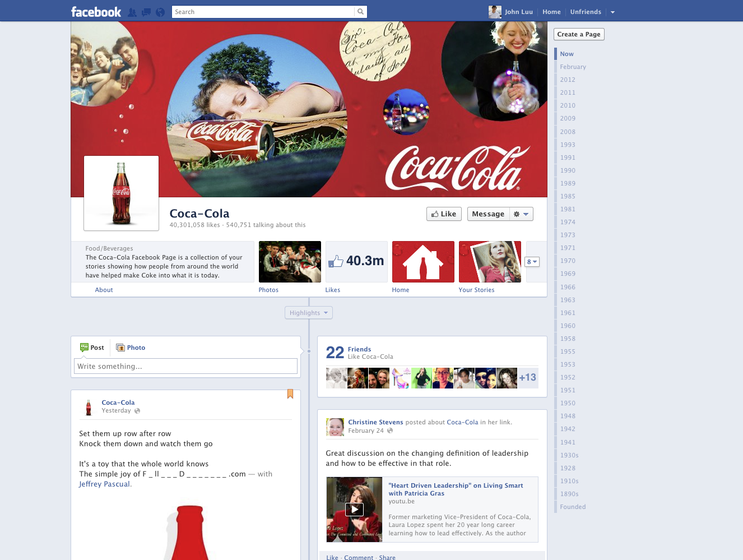Screen dimensions: 743x560
Task: Click the Message button
Action: point(488,214)
